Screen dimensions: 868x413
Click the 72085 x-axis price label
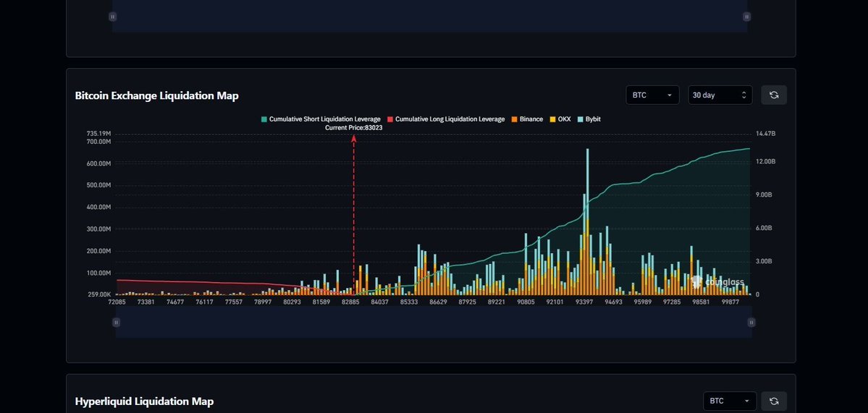[117, 302]
